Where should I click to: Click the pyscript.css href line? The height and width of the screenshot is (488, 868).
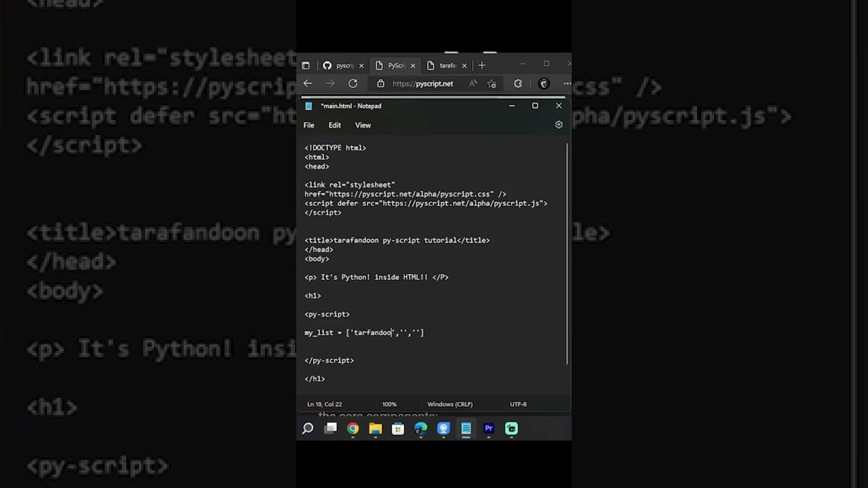coord(405,194)
